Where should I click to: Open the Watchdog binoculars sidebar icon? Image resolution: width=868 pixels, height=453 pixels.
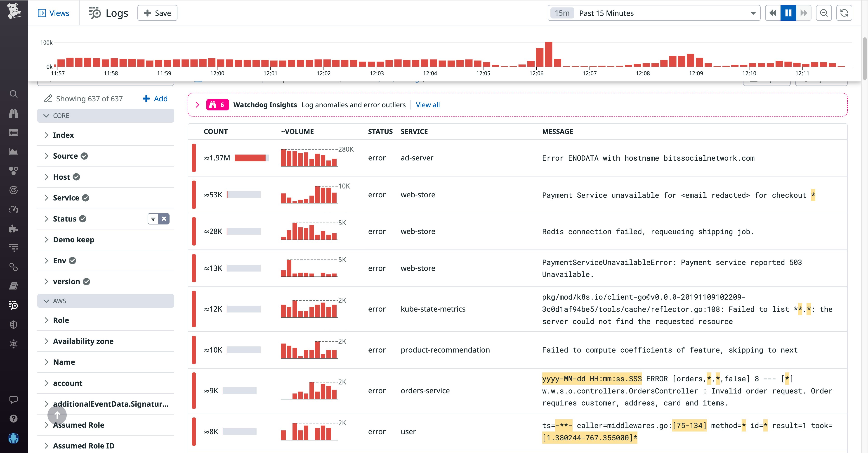[x=14, y=113]
